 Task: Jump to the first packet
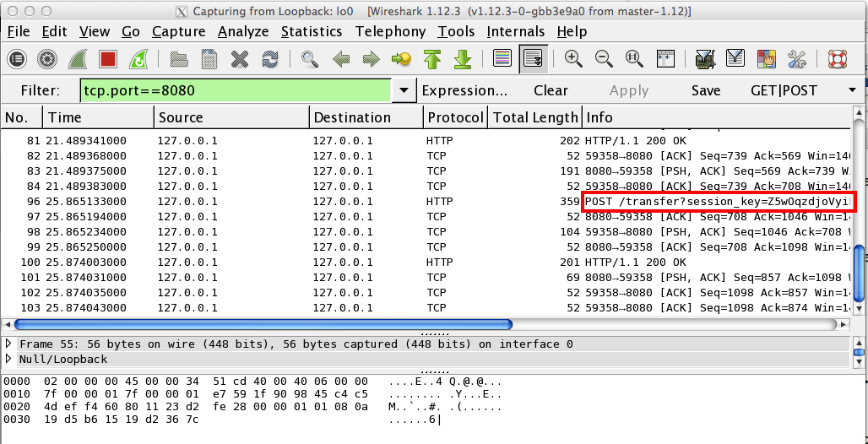[432, 59]
